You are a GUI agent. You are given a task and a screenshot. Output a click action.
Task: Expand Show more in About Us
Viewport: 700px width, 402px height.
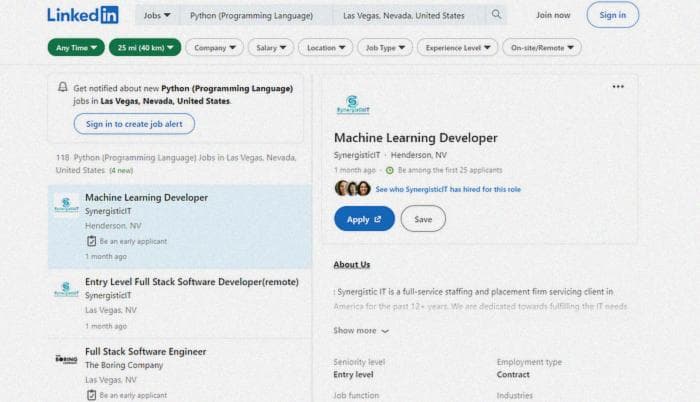pos(361,331)
